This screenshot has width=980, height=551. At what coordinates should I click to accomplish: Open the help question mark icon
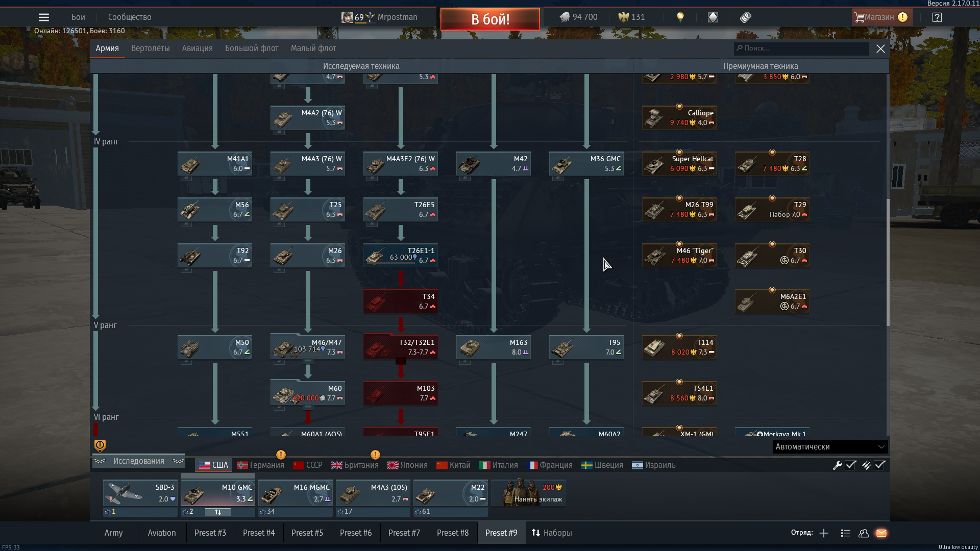pyautogui.click(x=937, y=17)
